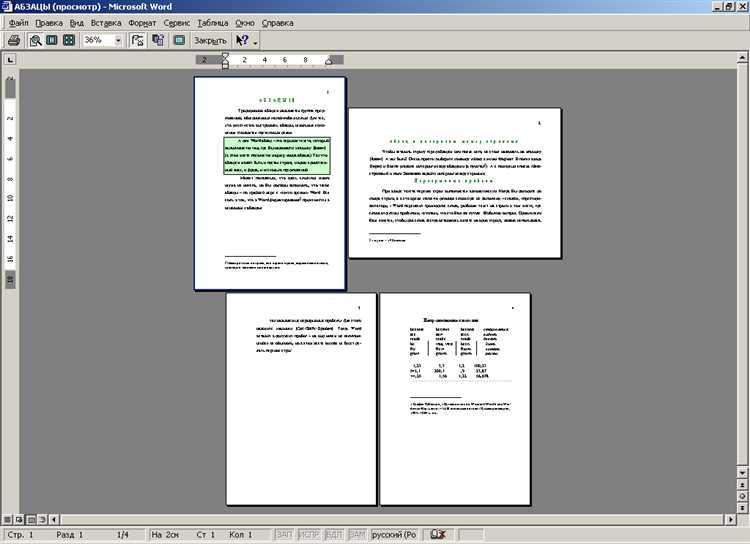Image resolution: width=750 pixels, height=544 pixels.
Task: Open the Формат menu
Action: (142, 23)
